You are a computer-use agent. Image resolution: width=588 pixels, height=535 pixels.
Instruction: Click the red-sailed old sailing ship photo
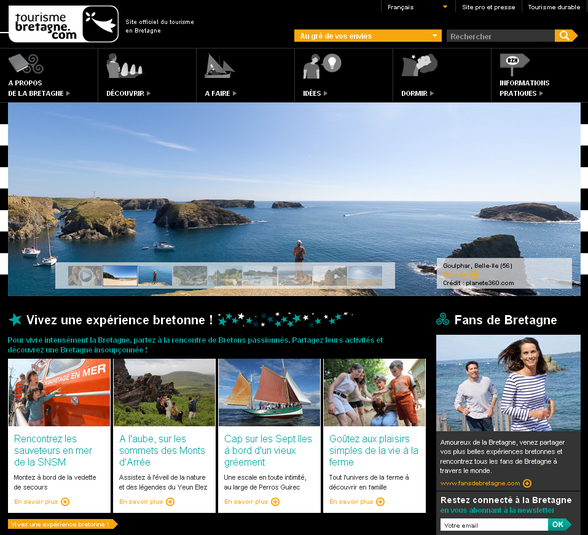tap(269, 392)
